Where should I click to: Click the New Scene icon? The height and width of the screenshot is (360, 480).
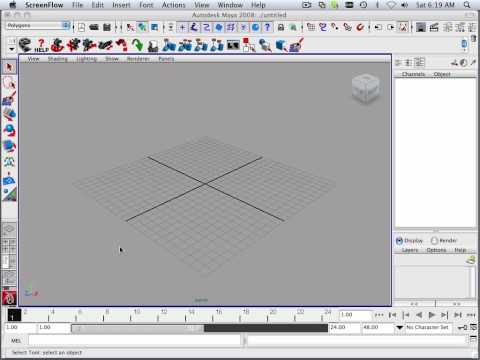coord(82,27)
